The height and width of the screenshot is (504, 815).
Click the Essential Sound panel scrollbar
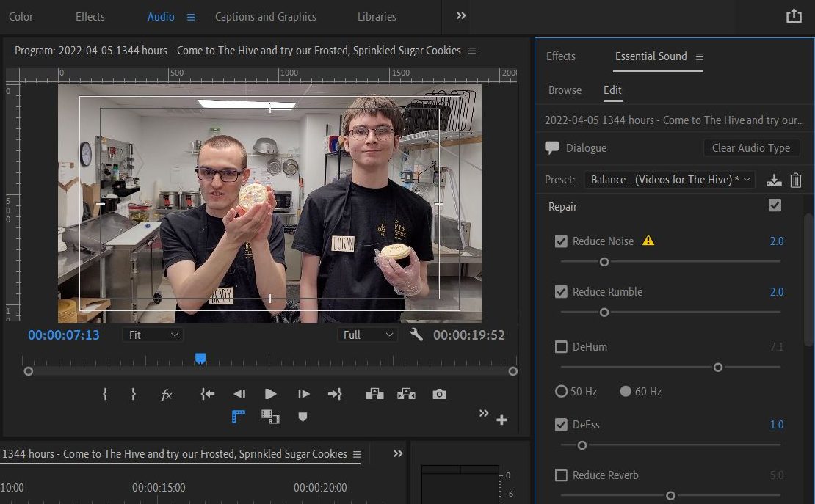[x=808, y=280]
